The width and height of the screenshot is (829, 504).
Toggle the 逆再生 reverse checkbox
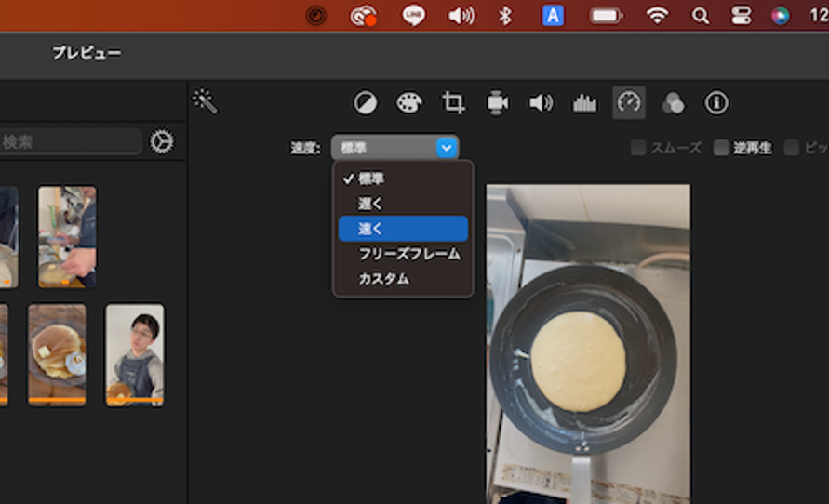pos(721,148)
